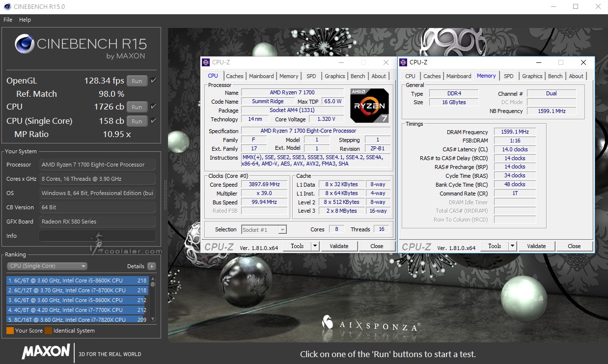Click the Cinebench app icon in the title bar
The width and height of the screenshot is (608, 364).
coord(7,6)
